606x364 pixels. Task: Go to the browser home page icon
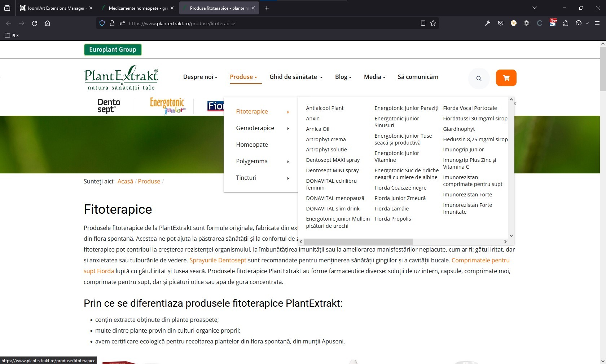click(47, 23)
